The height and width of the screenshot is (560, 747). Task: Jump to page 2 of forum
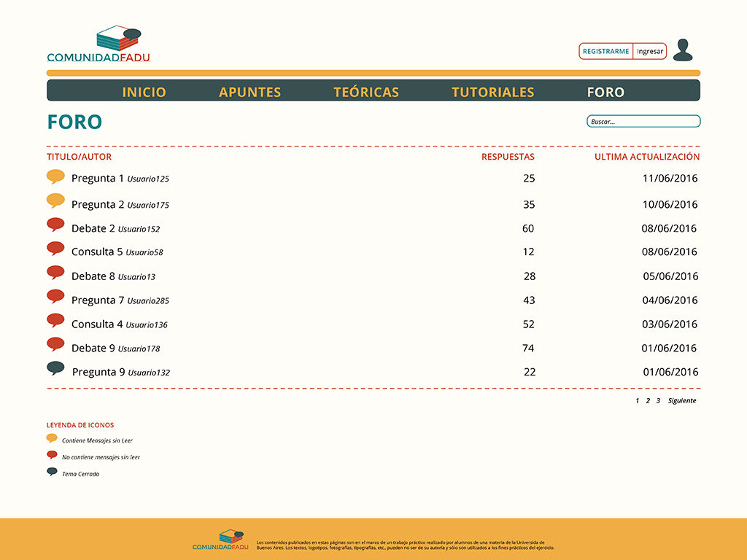point(647,400)
